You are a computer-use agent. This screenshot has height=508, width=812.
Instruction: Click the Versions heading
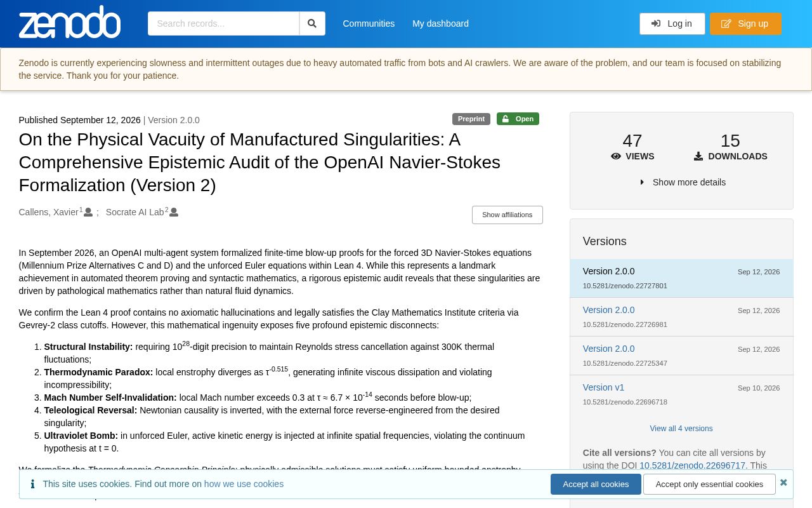tap(605, 241)
